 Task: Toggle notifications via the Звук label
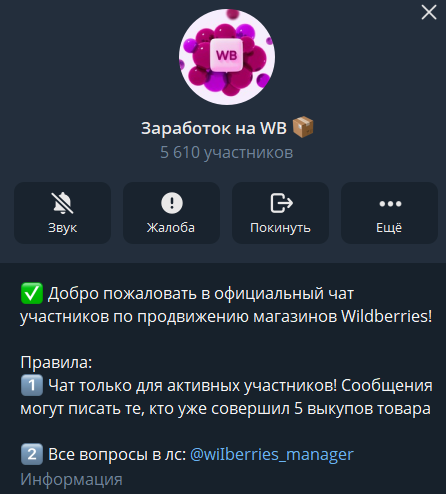coord(63,228)
